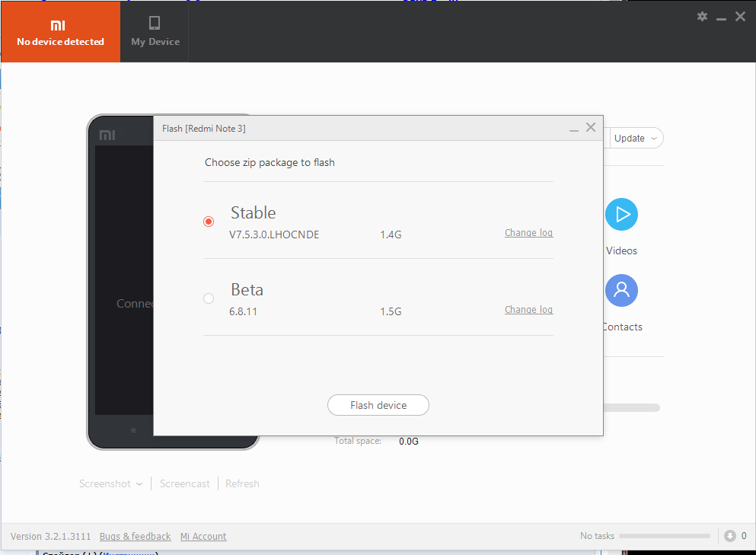The image size is (756, 555).
Task: Select the Stable package radio button
Action: 209,222
